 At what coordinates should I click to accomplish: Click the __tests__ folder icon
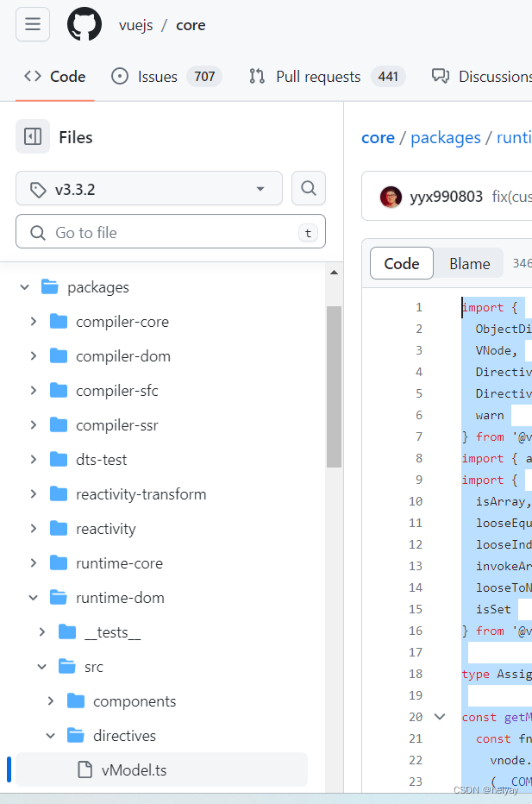(x=67, y=631)
